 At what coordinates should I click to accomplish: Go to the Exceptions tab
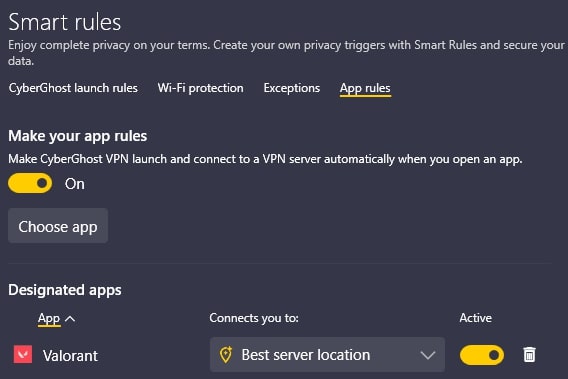click(292, 88)
